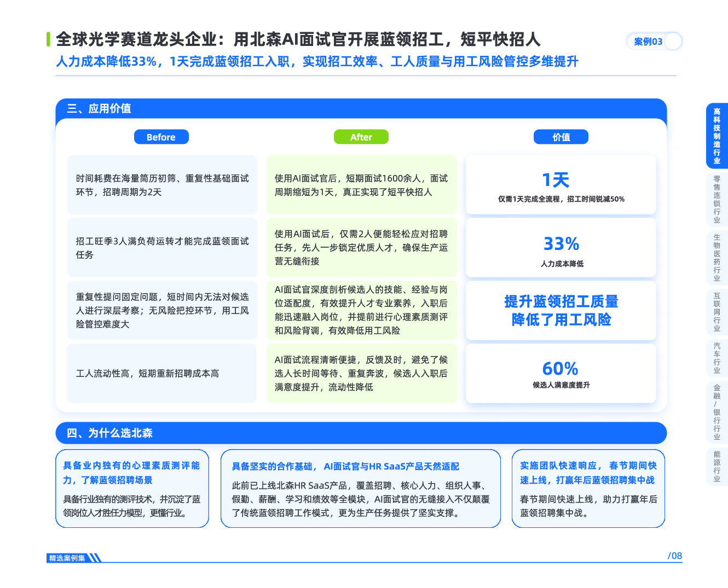The height and width of the screenshot is (588, 728).
Task: Click the Before column label
Action: (x=161, y=137)
